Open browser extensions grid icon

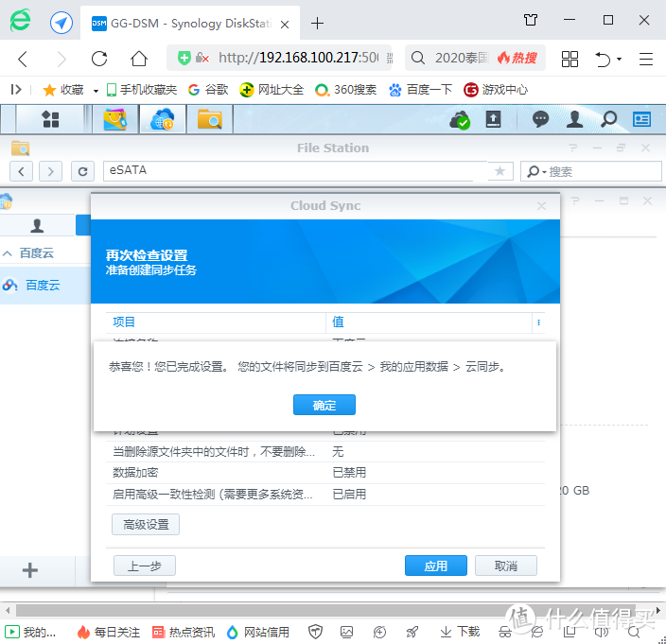[570, 59]
